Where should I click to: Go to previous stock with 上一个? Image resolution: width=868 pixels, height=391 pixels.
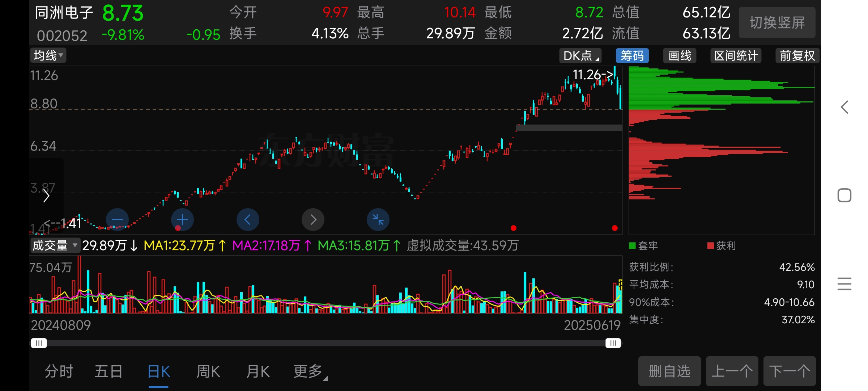[732, 371]
